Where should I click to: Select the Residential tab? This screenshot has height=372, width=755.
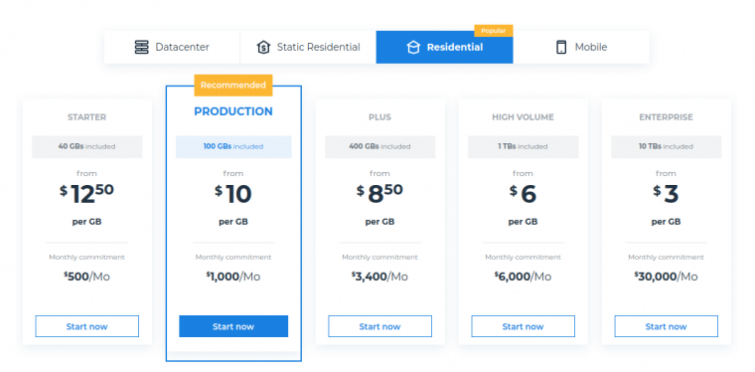(444, 47)
